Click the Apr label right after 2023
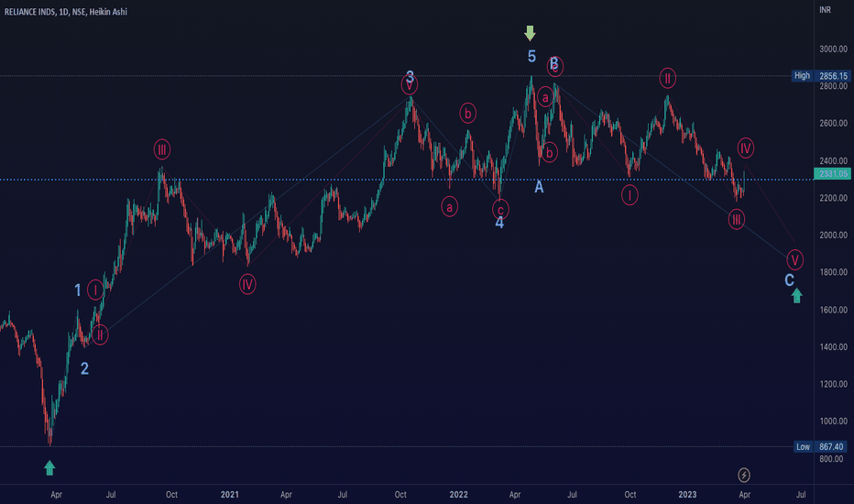This screenshot has height=504, width=854. 745,495
